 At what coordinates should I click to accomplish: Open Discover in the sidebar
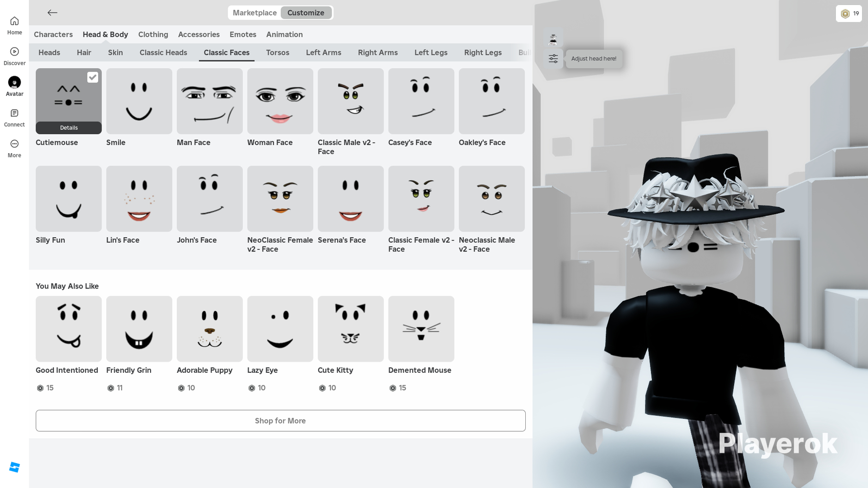(x=15, y=56)
